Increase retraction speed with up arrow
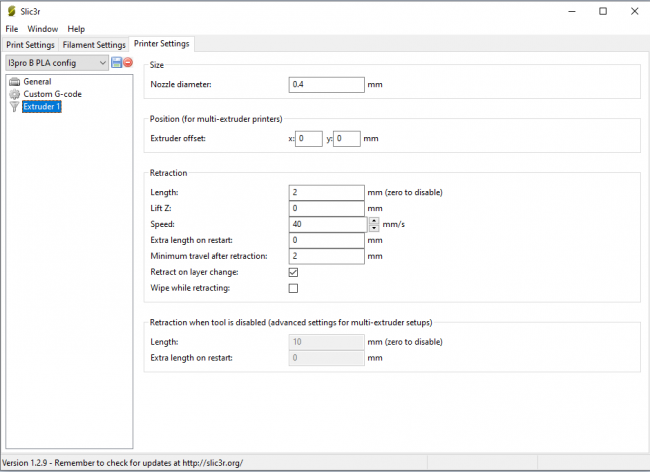Viewport: 650px width, 472px height. tap(374, 221)
